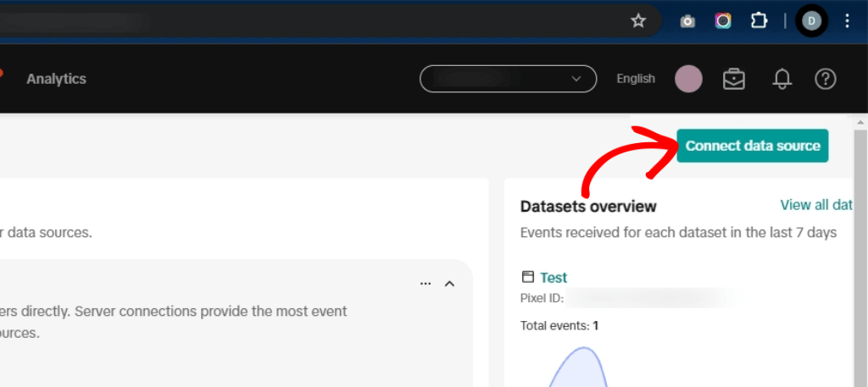Bookmark this page with the star icon
The height and width of the screenshot is (387, 868).
click(x=638, y=21)
